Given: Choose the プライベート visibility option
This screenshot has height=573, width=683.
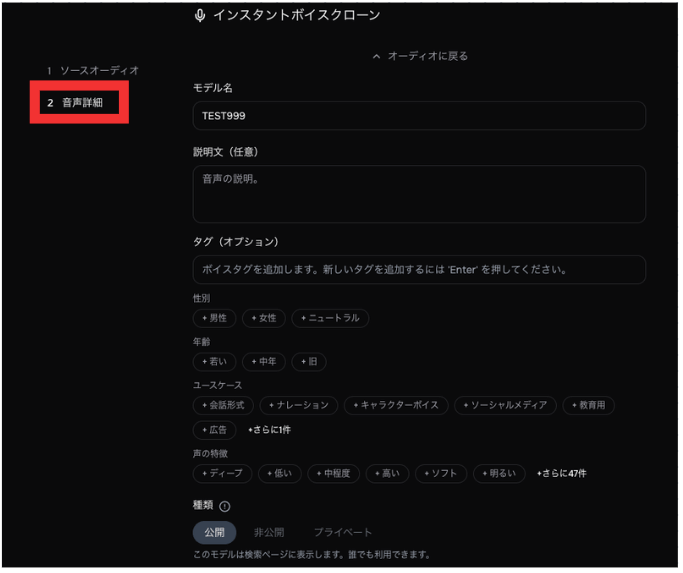Looking at the screenshot, I should (x=342, y=532).
